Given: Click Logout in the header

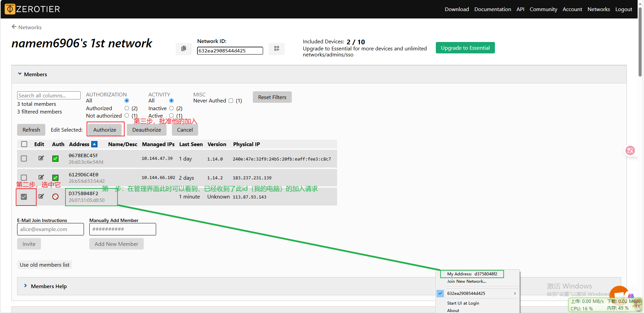Looking at the screenshot, I should pyautogui.click(x=624, y=9).
